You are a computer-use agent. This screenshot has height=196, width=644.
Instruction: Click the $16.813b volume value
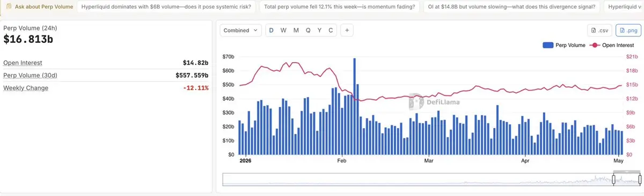point(28,39)
